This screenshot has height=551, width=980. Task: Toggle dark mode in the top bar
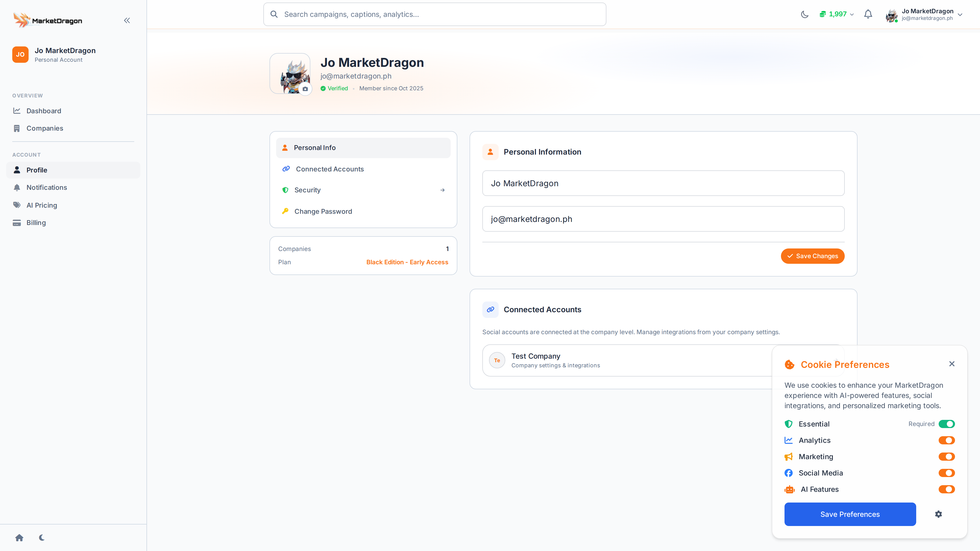click(805, 15)
